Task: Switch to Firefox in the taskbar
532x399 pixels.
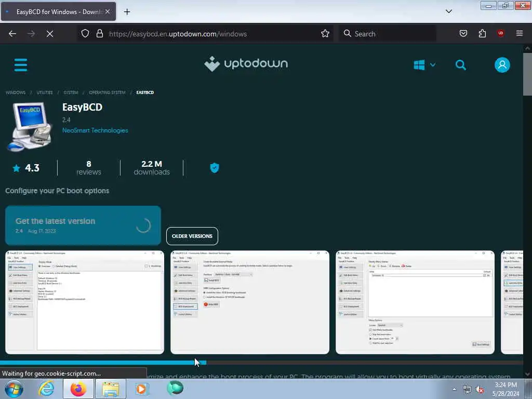Action: pyautogui.click(x=78, y=389)
